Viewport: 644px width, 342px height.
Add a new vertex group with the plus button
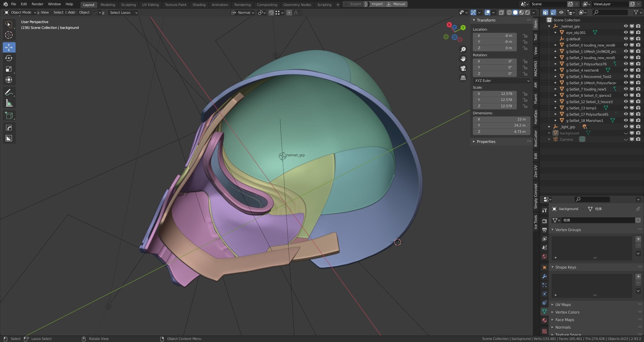638,239
